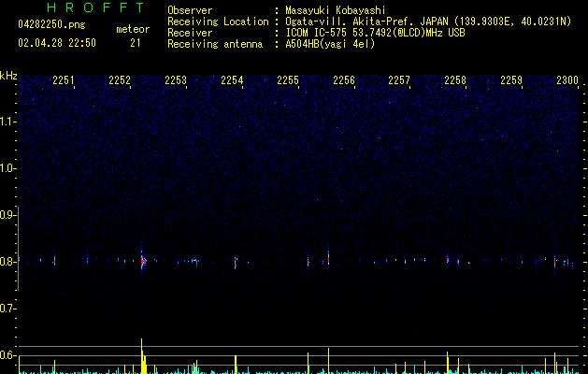This screenshot has width=588, height=374.
Task: Click the 2254 time marker
Action: pos(232,79)
